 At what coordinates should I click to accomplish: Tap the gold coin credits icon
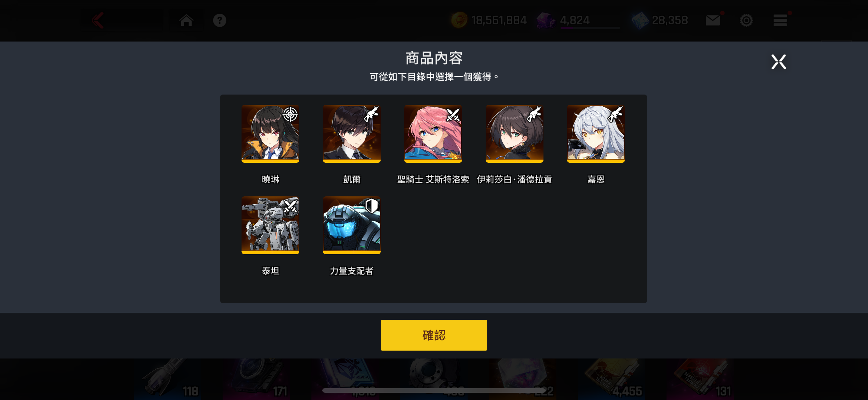(459, 20)
